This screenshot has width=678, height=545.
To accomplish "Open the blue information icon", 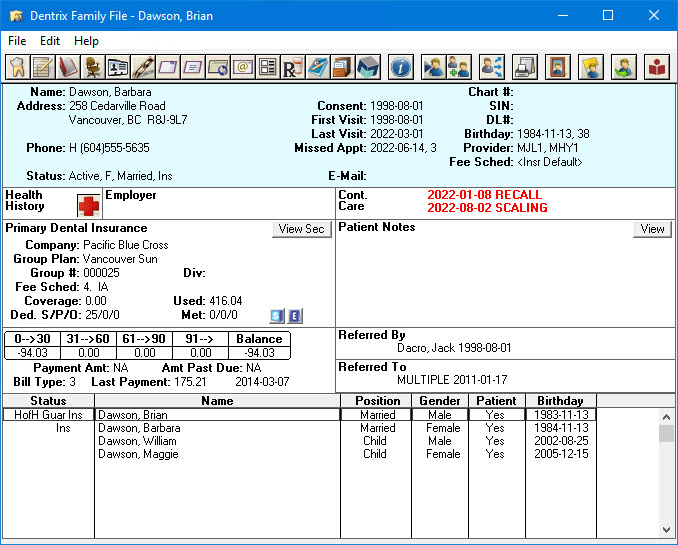I will (400, 67).
